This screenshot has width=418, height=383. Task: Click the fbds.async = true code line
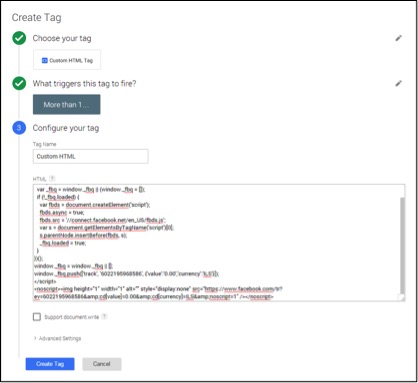pyautogui.click(x=62, y=212)
